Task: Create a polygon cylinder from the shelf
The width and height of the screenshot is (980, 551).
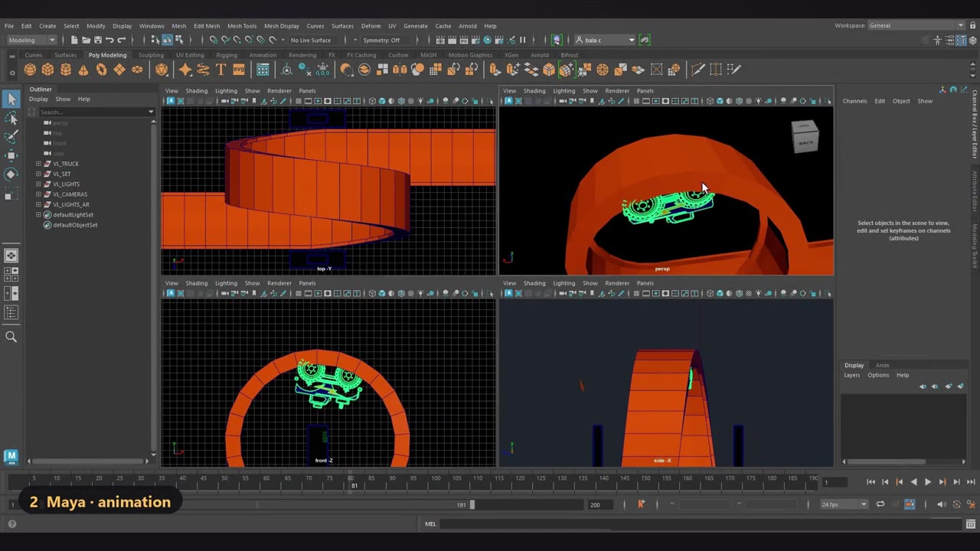Action: tap(66, 70)
